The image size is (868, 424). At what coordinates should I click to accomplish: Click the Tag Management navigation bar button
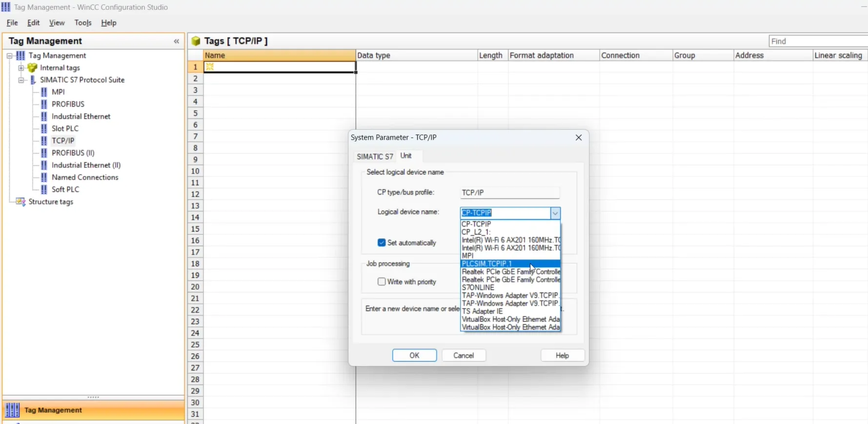93,410
